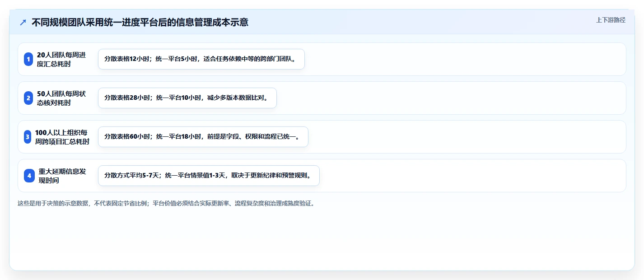This screenshot has height=280, width=644.
Task: Click the number 1 badge
Action: coord(28,59)
